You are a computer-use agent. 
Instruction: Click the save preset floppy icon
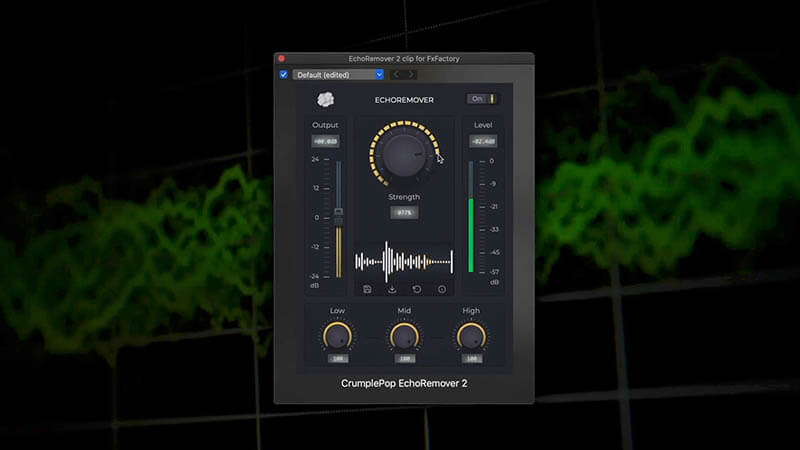tap(367, 289)
